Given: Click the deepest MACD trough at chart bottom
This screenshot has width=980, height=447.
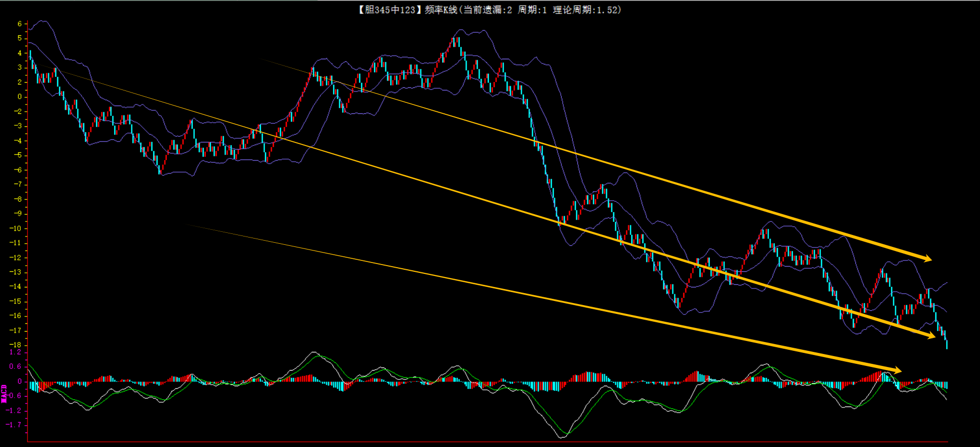Looking at the screenshot, I should point(562,437).
